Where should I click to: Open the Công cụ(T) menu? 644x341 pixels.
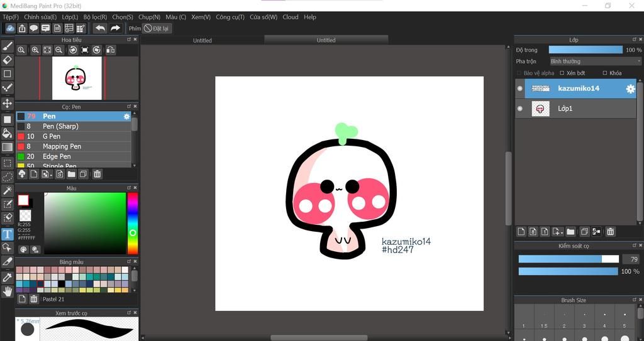[x=230, y=17]
